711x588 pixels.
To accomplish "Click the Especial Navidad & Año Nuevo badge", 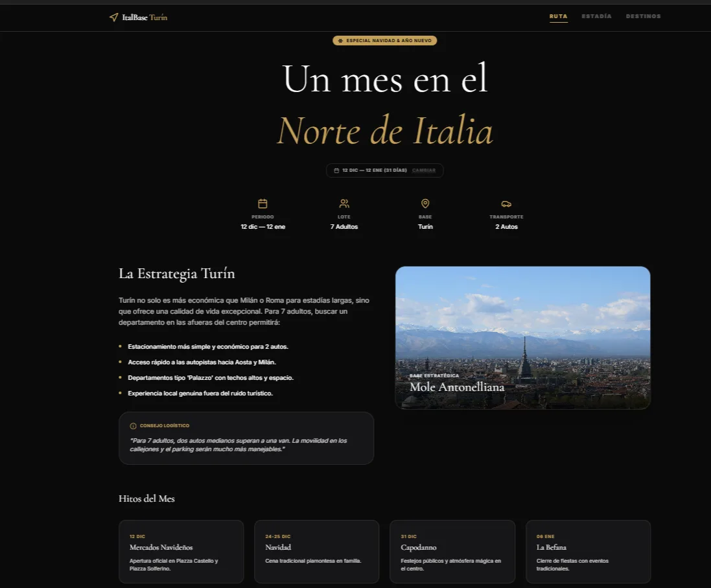I will pyautogui.click(x=384, y=41).
